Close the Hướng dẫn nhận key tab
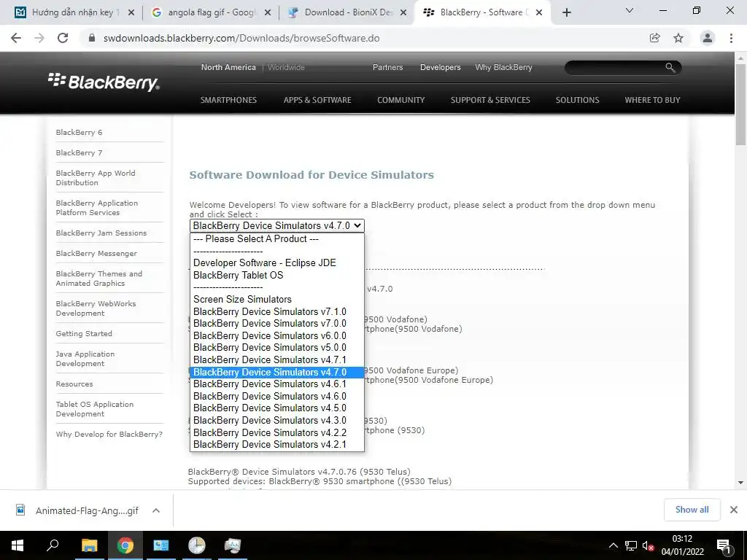 (x=131, y=13)
